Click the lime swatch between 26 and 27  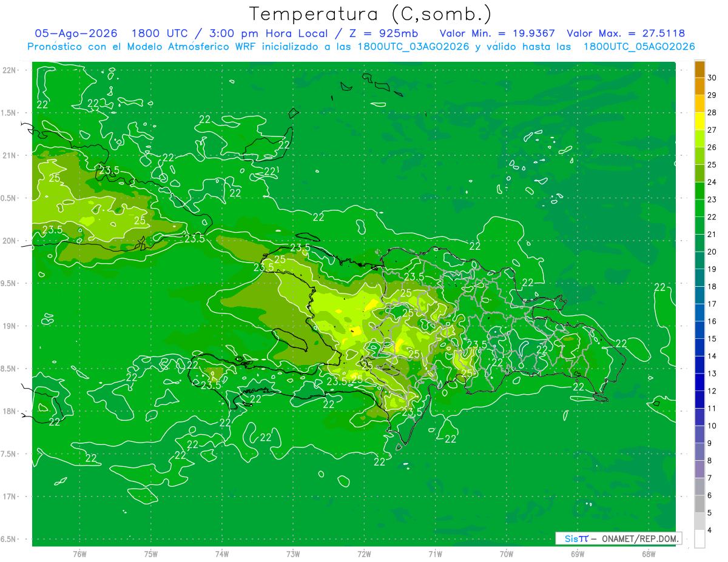[x=699, y=139]
